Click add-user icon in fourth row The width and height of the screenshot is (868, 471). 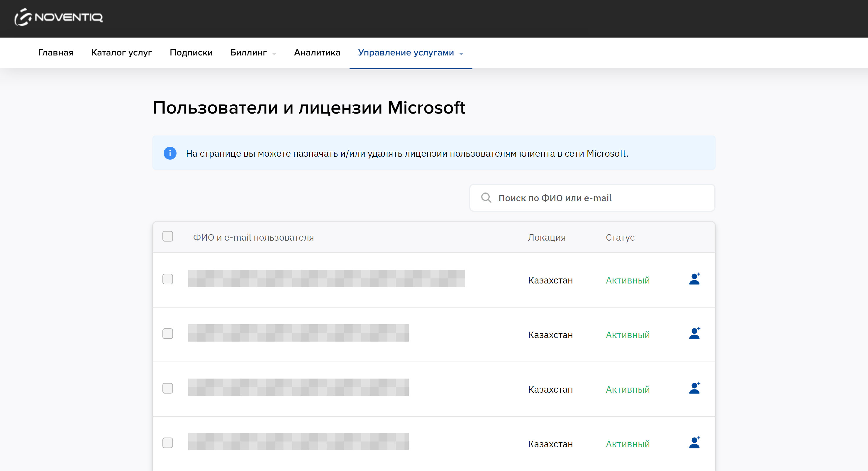[x=694, y=443]
